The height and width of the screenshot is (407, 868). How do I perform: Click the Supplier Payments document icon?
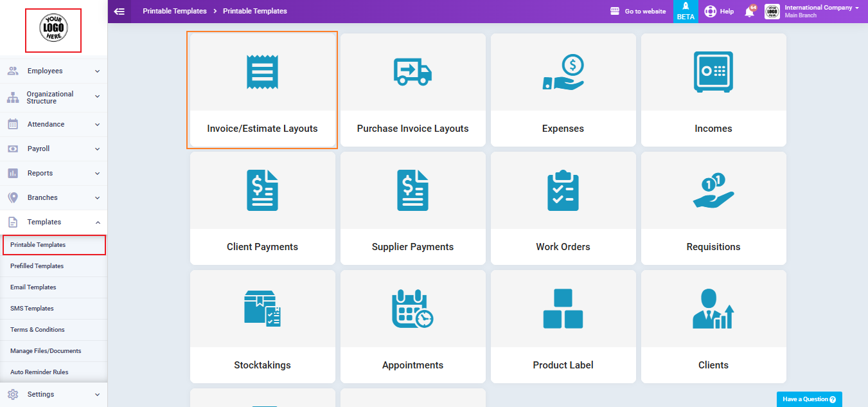click(x=413, y=190)
